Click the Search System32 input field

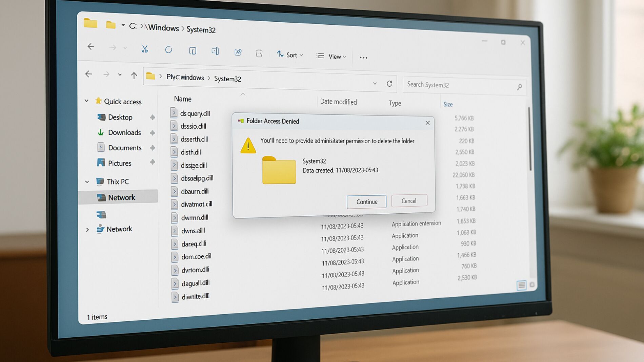458,85
